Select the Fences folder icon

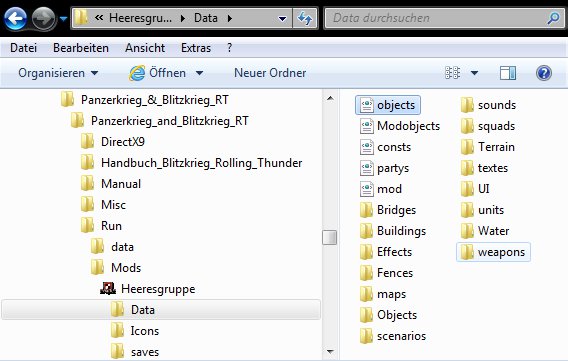coord(367,273)
